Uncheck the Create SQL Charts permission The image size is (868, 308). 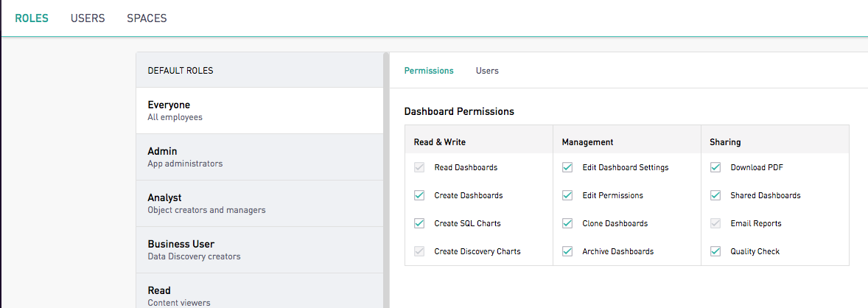point(419,223)
